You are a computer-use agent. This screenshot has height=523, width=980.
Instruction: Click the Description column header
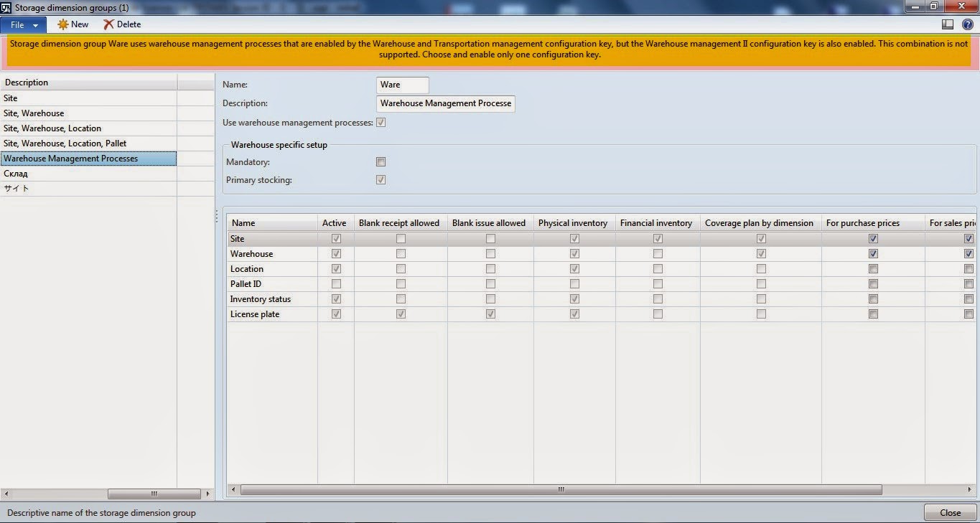pos(29,82)
